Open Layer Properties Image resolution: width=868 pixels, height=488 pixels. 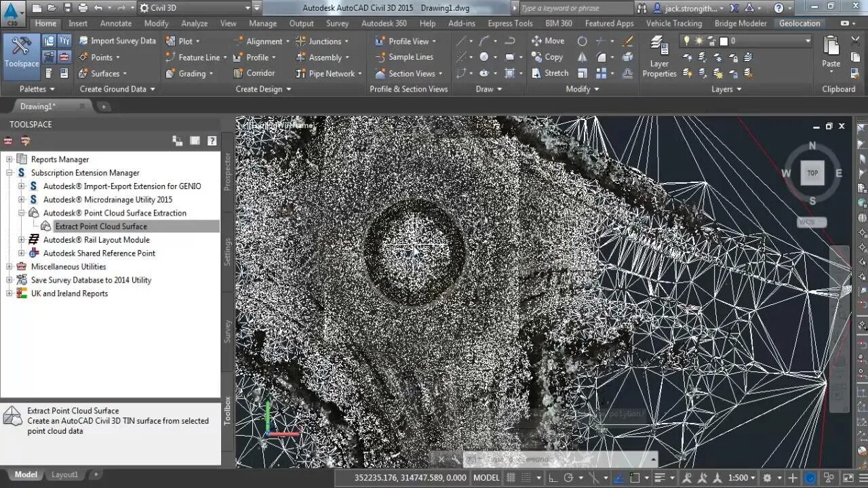pos(659,57)
